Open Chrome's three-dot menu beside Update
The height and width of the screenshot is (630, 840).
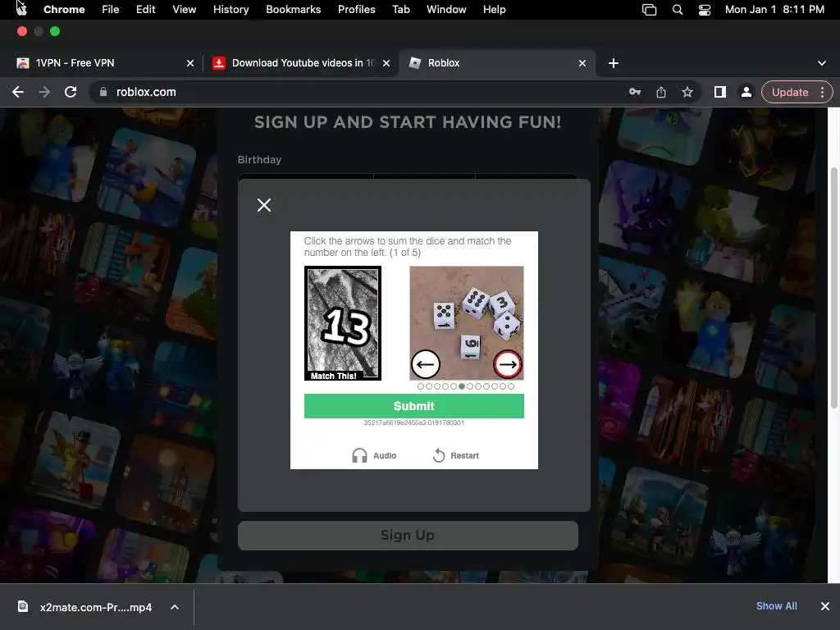(x=822, y=92)
